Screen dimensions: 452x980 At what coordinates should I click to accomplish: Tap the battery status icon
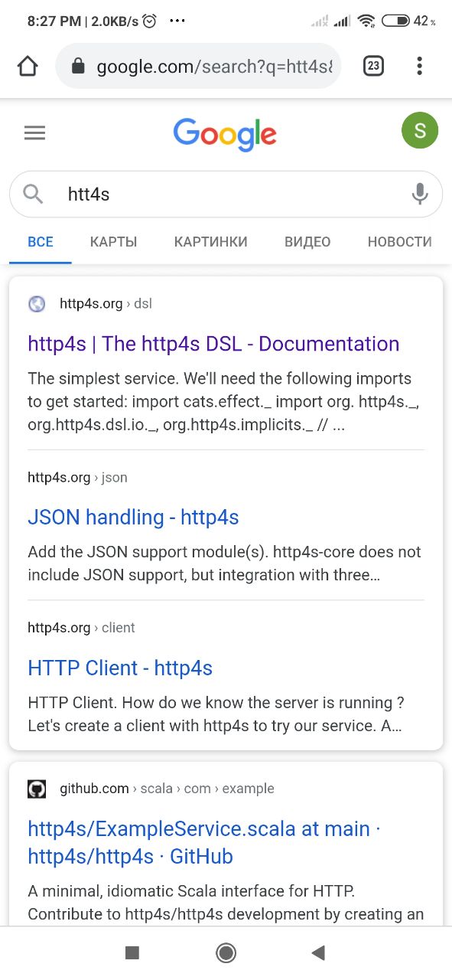395,21
